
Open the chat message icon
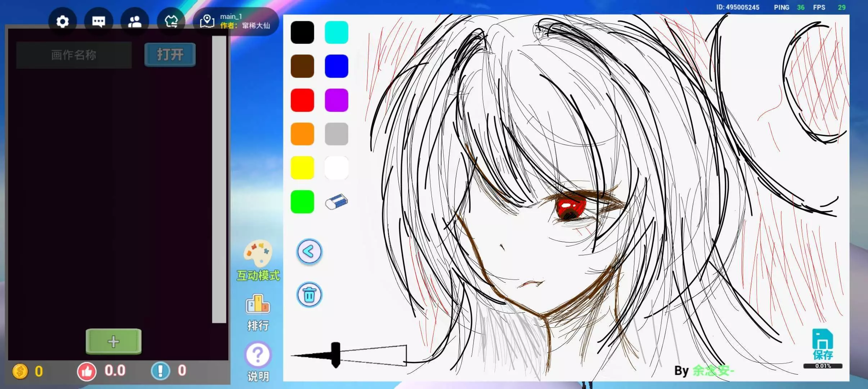click(99, 22)
